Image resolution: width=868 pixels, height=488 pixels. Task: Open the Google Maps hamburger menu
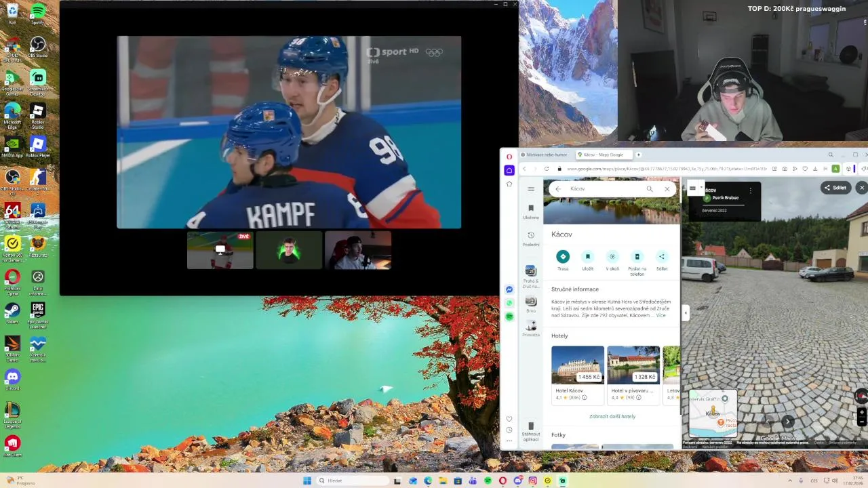click(531, 189)
